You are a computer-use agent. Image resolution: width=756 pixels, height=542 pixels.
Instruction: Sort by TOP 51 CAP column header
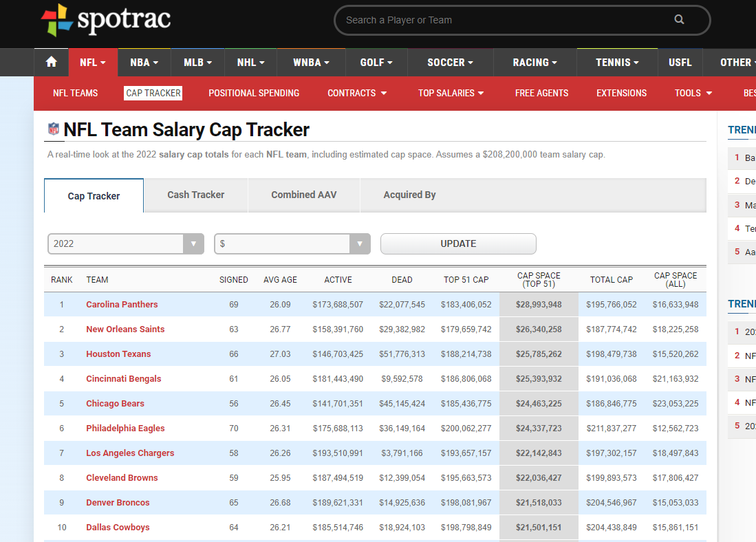coord(466,280)
